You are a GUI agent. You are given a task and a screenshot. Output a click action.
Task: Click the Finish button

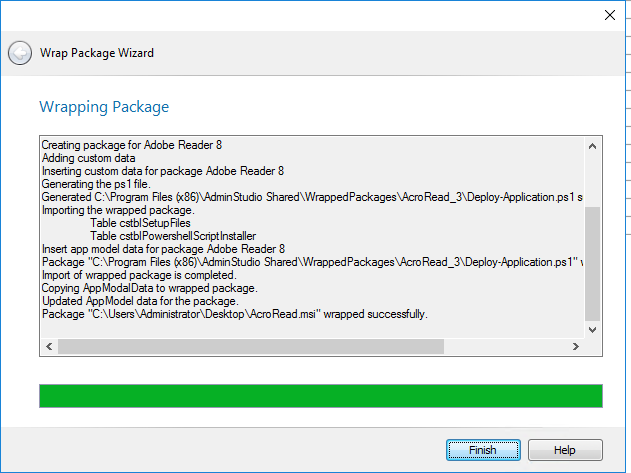pos(482,450)
